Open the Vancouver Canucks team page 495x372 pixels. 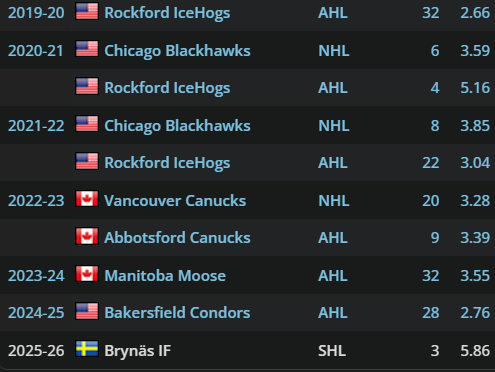pyautogui.click(x=175, y=201)
